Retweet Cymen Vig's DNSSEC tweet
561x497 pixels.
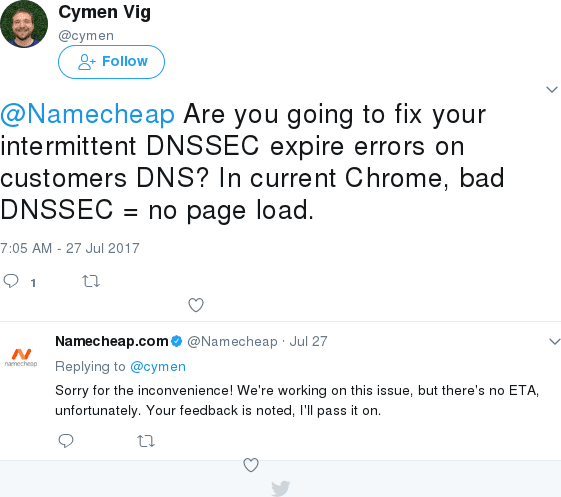(91, 281)
